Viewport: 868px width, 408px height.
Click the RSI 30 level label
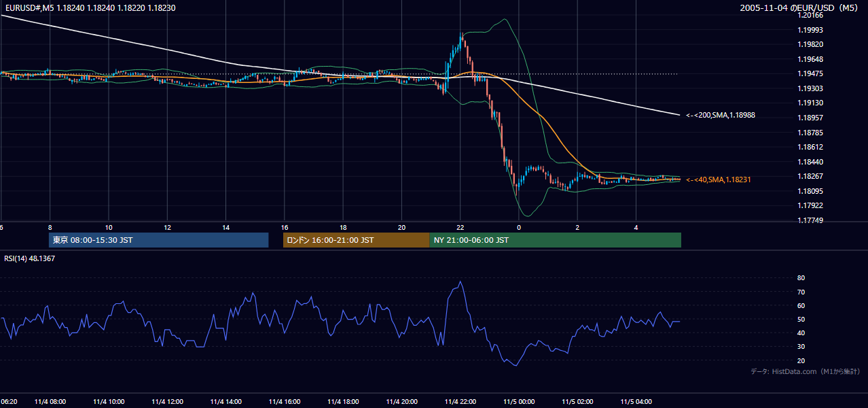click(801, 347)
